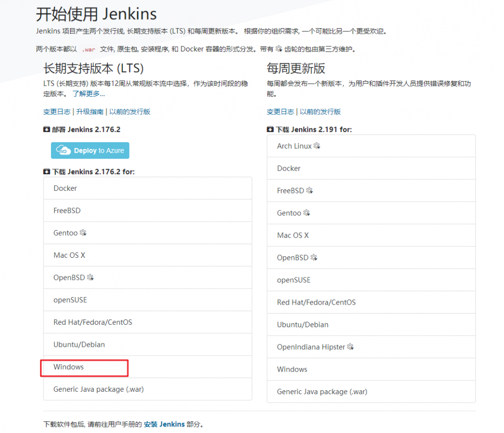Select openSUSE under weekly 2.191 downloads

tap(371, 280)
